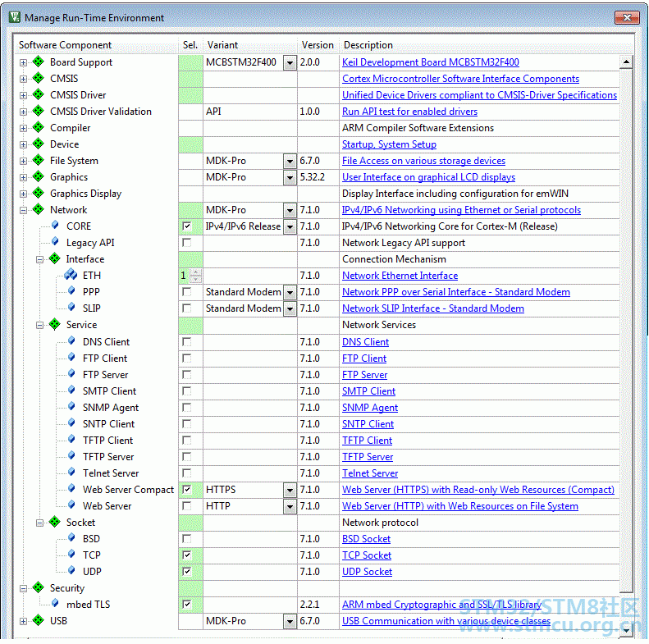Click the CMSIS Driver Validation diamond icon

[39, 111]
